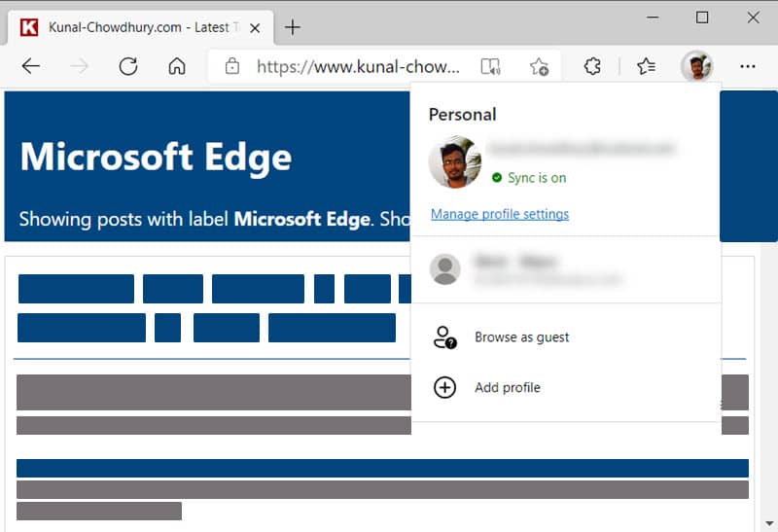Click the disabled forward navigation arrow
778x532 pixels.
tap(80, 66)
